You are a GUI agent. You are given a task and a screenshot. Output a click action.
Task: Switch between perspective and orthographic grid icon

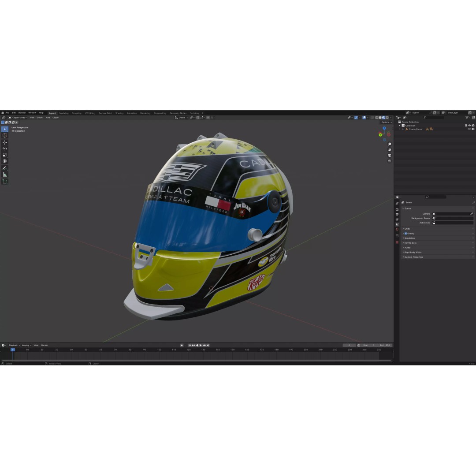pyautogui.click(x=390, y=161)
